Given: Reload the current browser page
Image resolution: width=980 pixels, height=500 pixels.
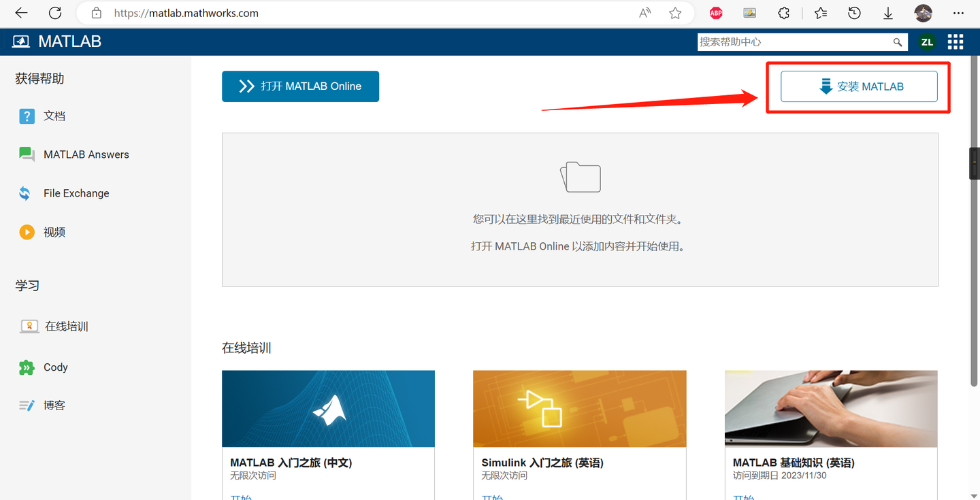Looking at the screenshot, I should [x=55, y=13].
